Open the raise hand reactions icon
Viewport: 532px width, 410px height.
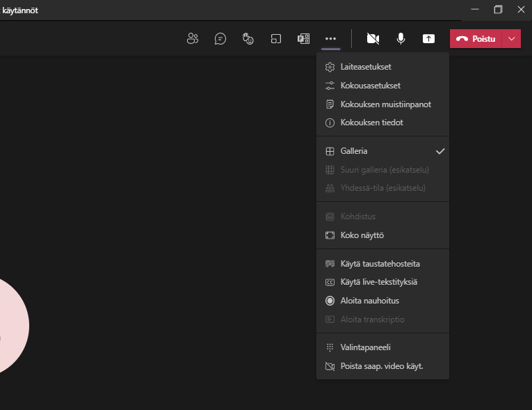248,38
